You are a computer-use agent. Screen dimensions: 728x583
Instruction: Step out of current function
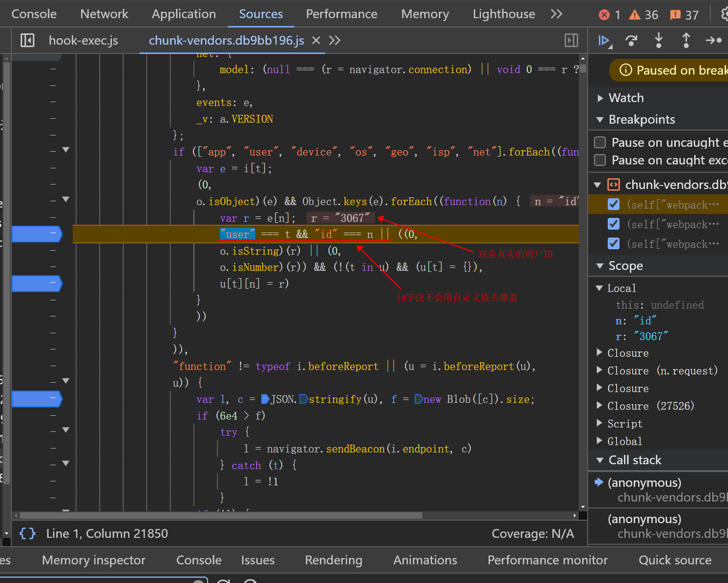point(686,40)
